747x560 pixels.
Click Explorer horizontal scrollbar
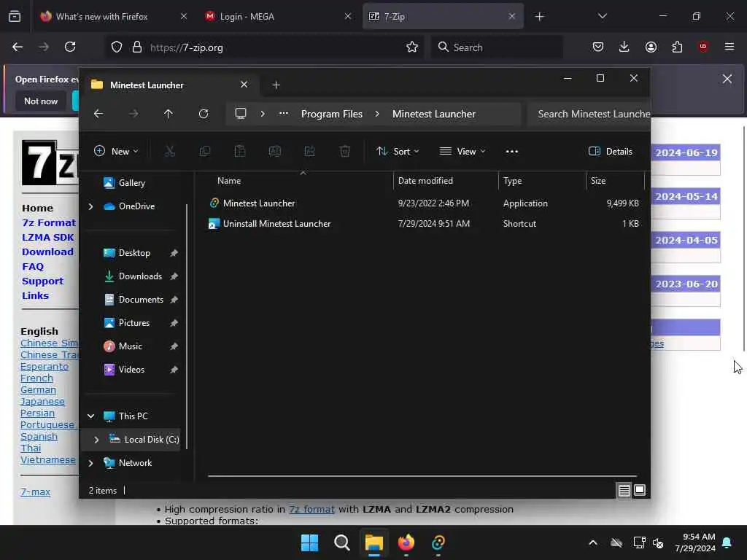coord(422,475)
